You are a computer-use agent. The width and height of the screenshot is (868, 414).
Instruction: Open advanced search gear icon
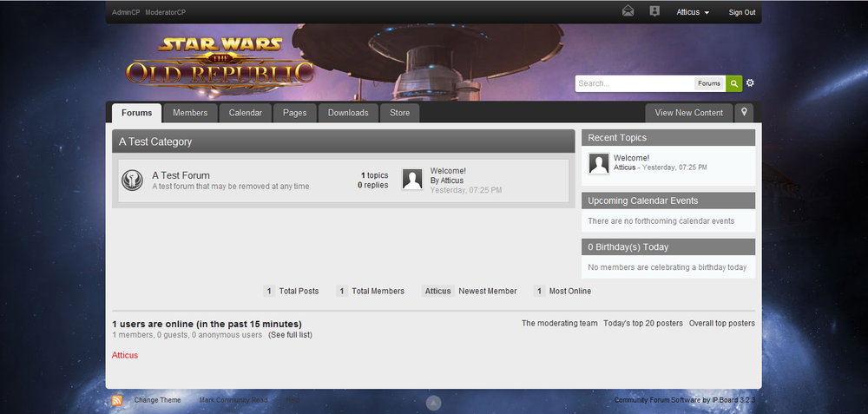tap(750, 83)
